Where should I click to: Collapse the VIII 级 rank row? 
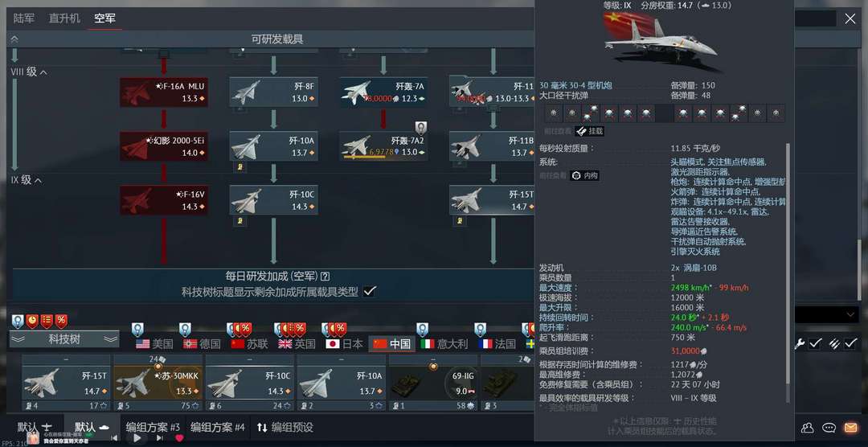point(30,72)
